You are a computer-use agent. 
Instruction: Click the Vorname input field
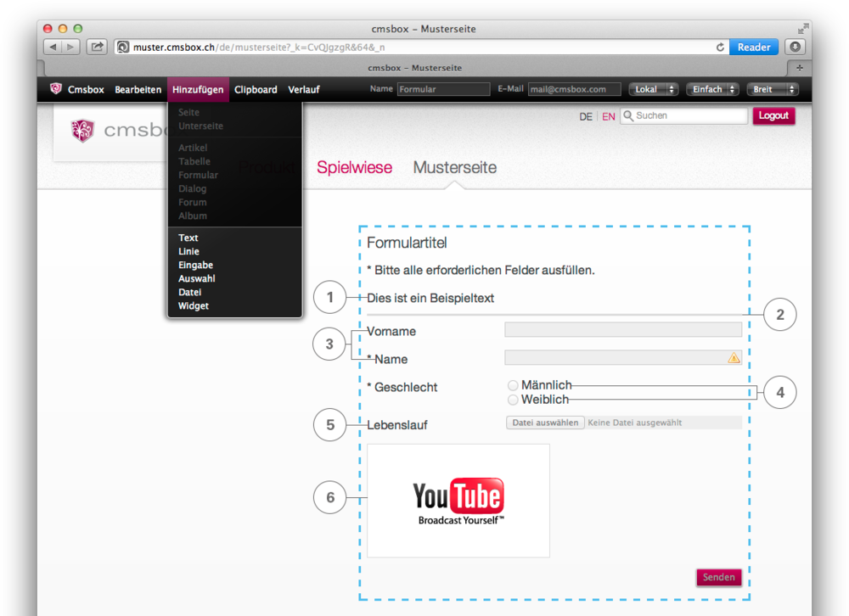622,330
